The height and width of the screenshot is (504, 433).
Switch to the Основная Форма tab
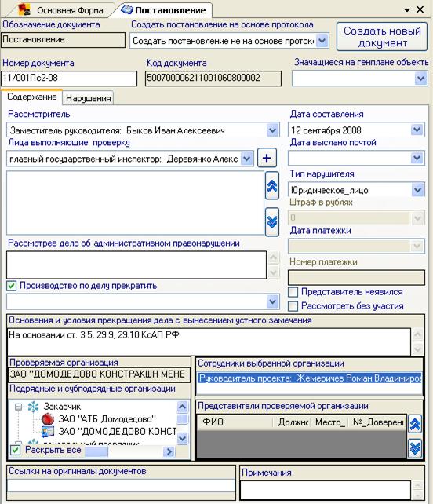click(63, 10)
